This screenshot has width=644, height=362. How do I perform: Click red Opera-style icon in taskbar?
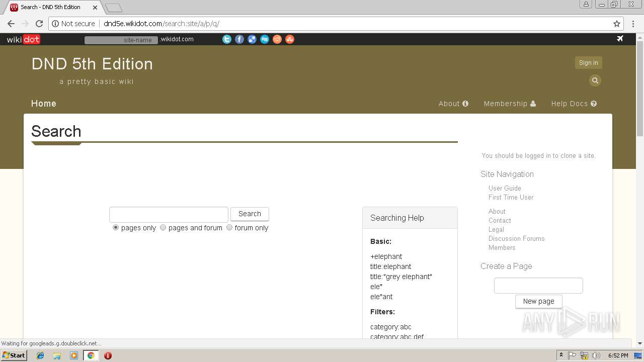tap(108, 355)
